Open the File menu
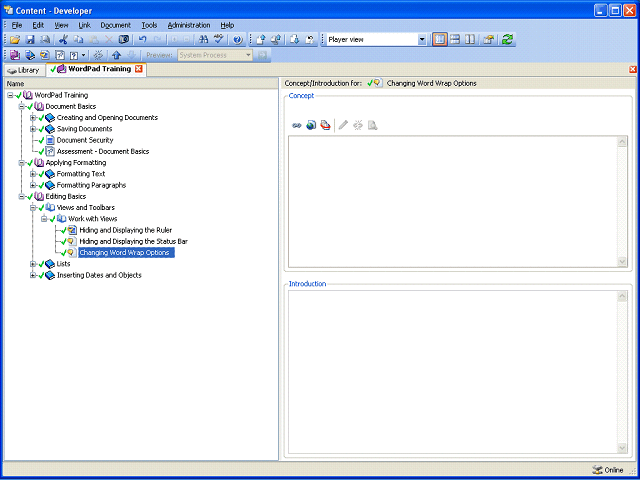Viewport: 640px width, 480px height. coord(17,25)
